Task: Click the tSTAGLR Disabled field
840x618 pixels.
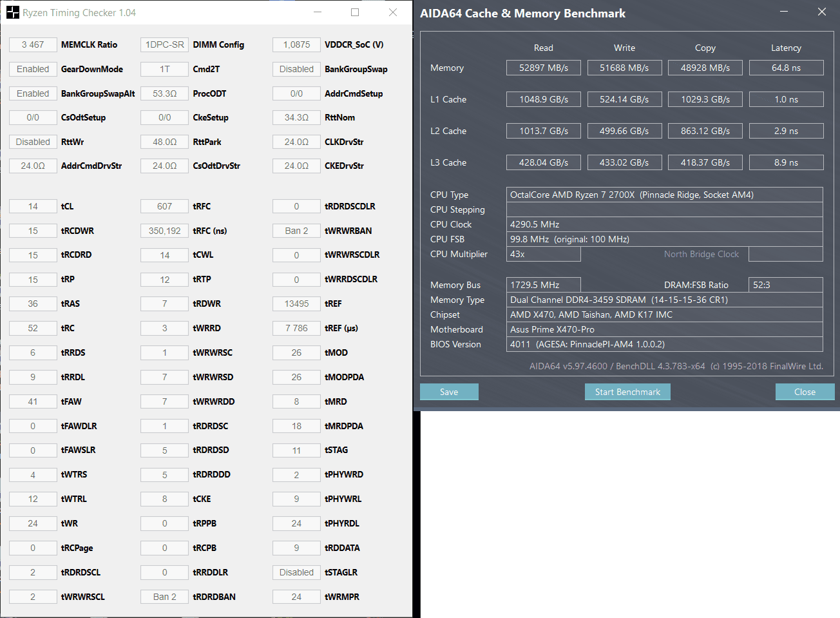Action: [x=296, y=572]
